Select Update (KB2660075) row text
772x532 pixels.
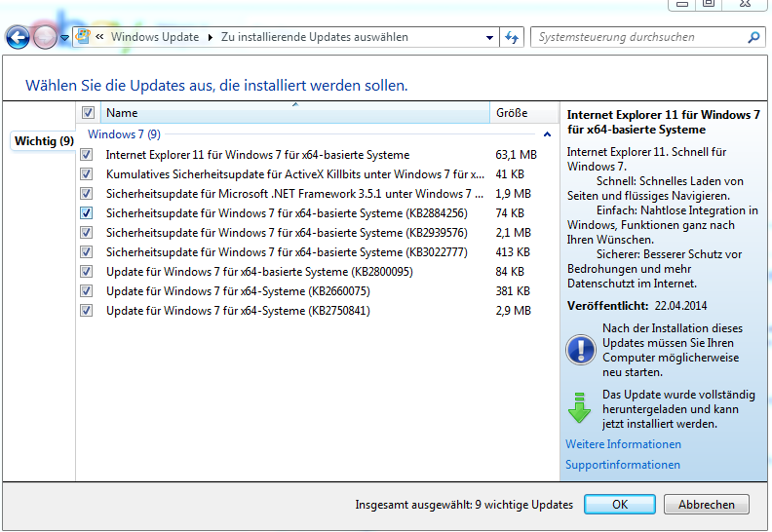coord(238,291)
